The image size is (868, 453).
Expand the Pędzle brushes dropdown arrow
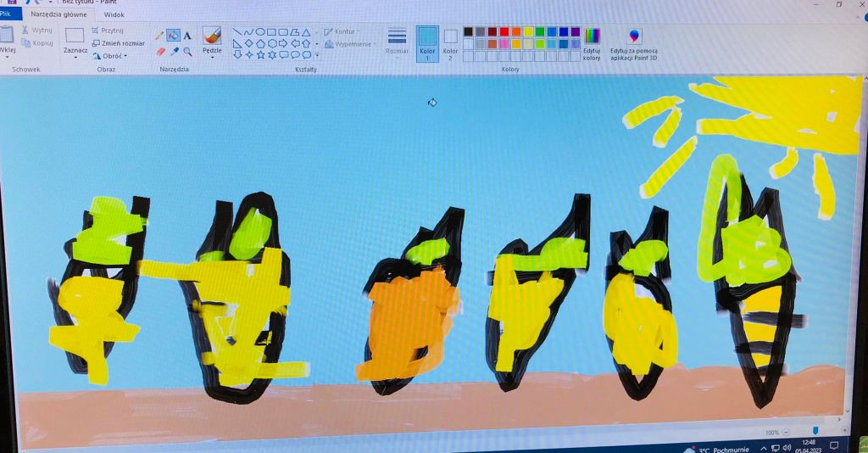tap(212, 57)
